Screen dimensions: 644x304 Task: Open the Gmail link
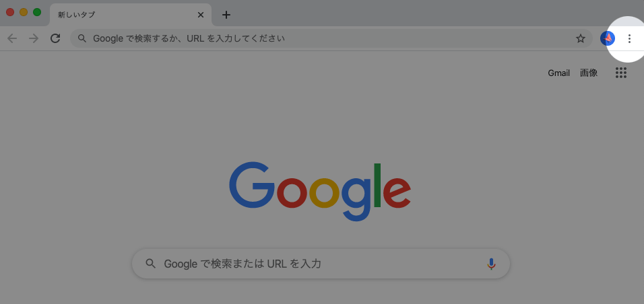(x=558, y=73)
